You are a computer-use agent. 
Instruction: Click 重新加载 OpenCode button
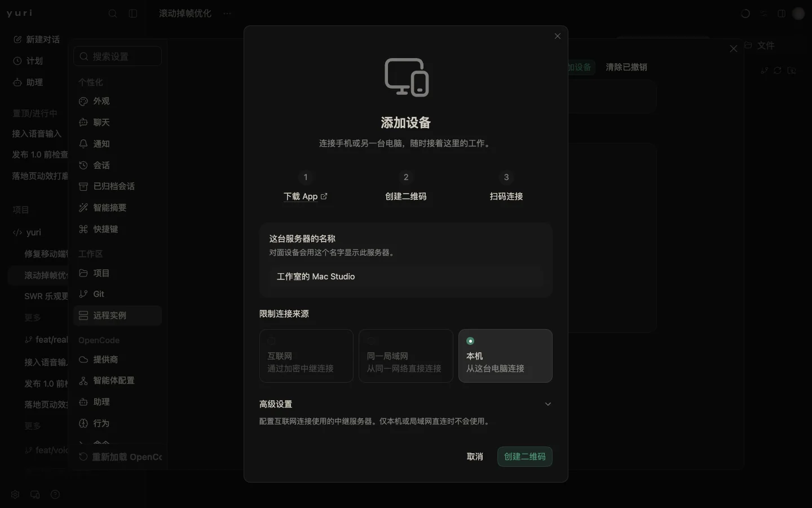point(120,457)
